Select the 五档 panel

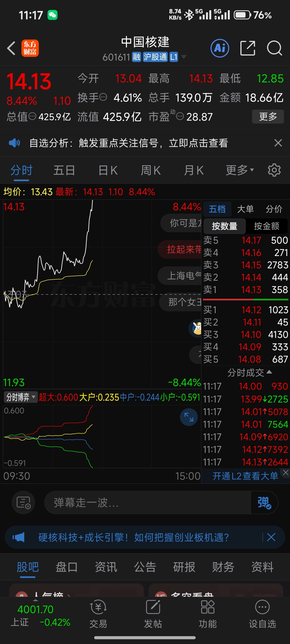point(217,209)
